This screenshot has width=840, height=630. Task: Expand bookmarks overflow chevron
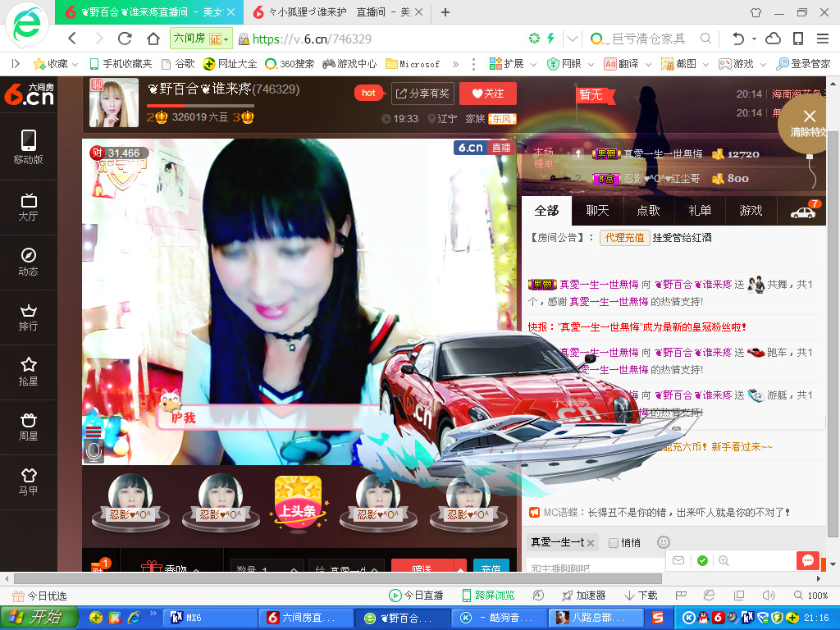click(x=455, y=64)
